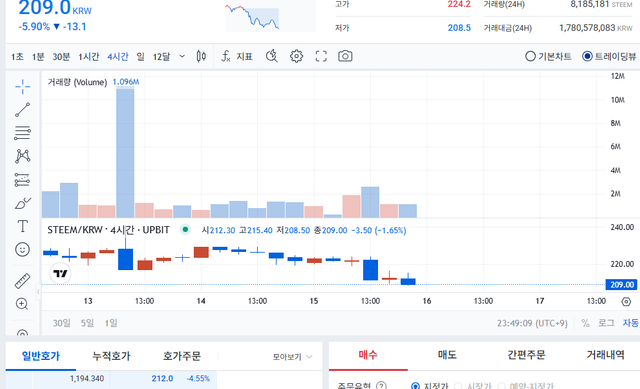Set date range to 30일

tap(62, 323)
